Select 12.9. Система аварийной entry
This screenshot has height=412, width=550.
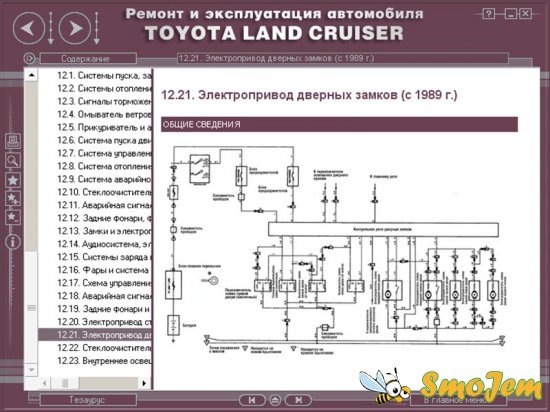[x=104, y=179]
